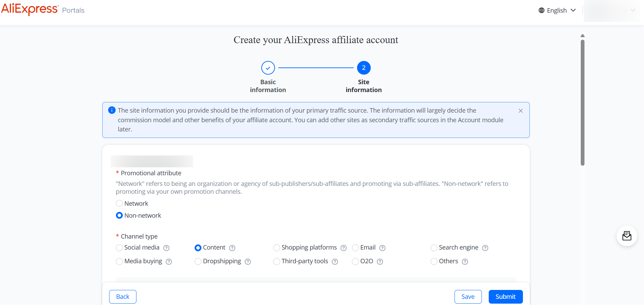This screenshot has height=305, width=644.
Task: Click the AliExpress logo
Action: coord(30,9)
